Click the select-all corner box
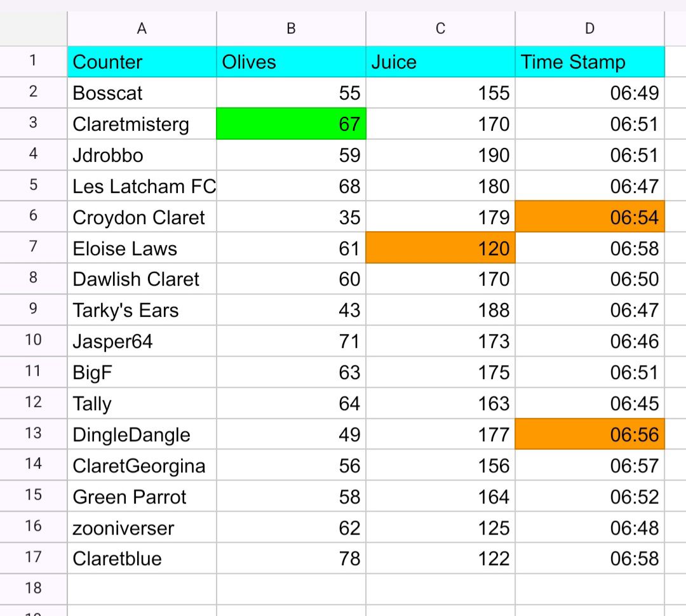The image size is (686, 616). tap(33, 29)
